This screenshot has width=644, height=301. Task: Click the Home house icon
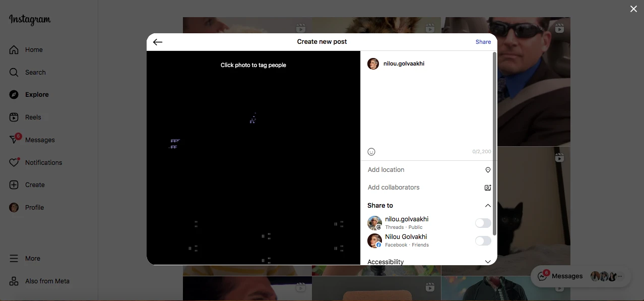(x=14, y=50)
